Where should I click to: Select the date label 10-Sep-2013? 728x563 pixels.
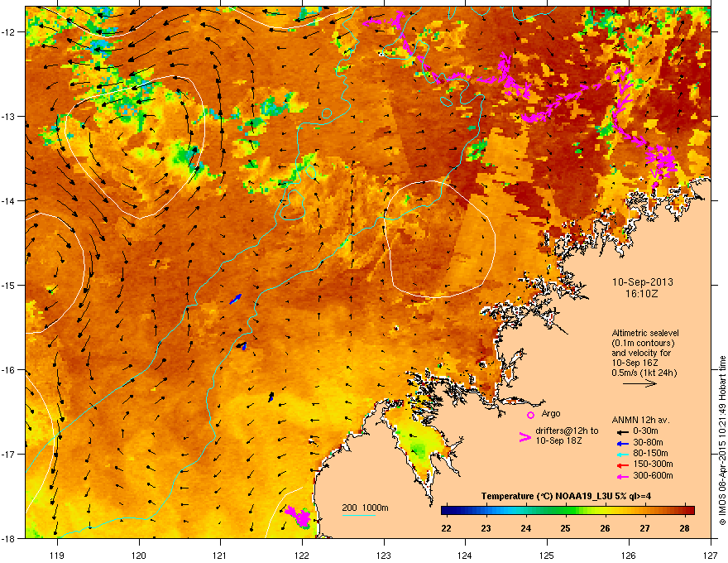(642, 282)
